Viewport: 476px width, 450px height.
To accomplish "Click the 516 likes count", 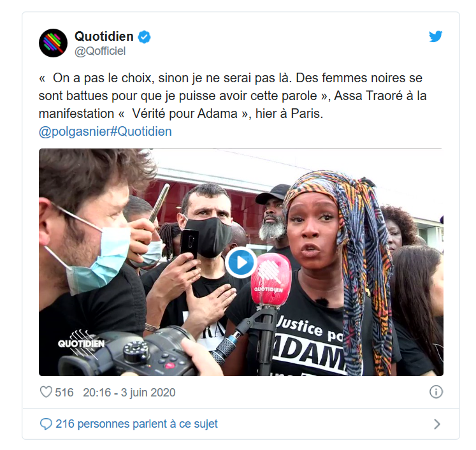I will tap(64, 392).
